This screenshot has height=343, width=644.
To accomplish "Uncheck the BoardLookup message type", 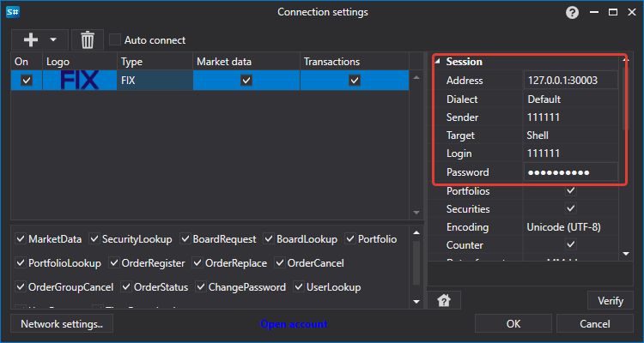I will (269, 238).
